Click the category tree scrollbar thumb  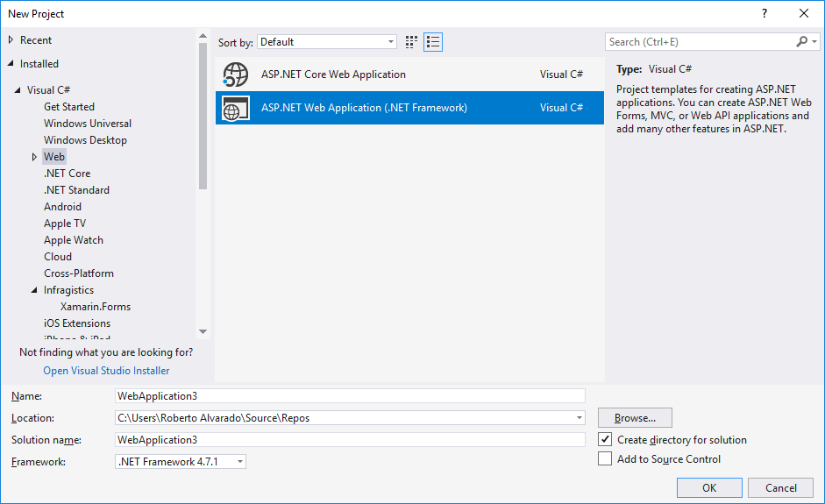[203, 116]
